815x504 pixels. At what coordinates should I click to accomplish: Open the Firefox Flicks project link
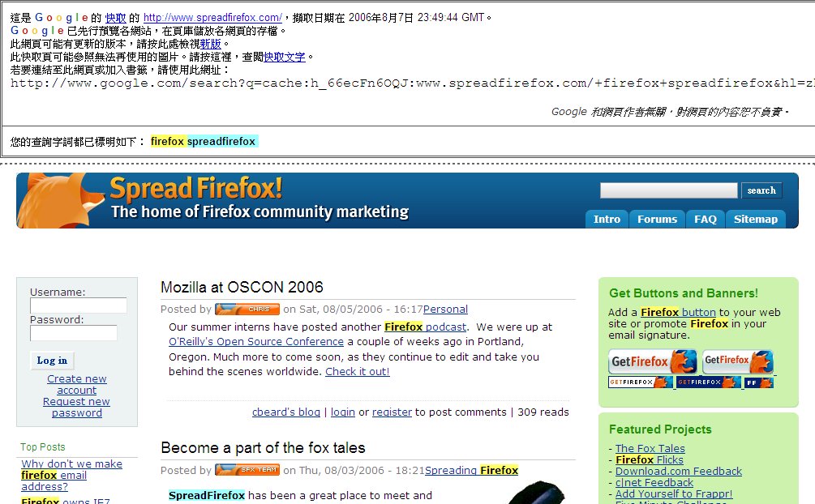(x=650, y=459)
